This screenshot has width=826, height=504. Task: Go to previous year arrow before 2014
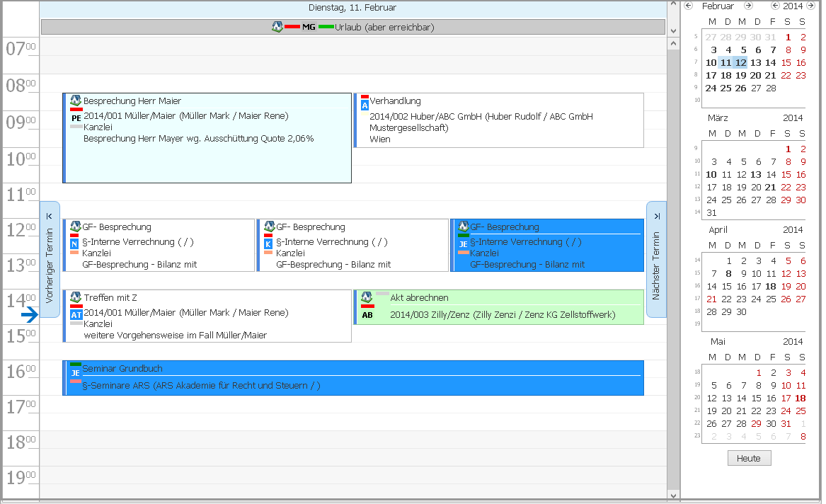pyautogui.click(x=775, y=6)
